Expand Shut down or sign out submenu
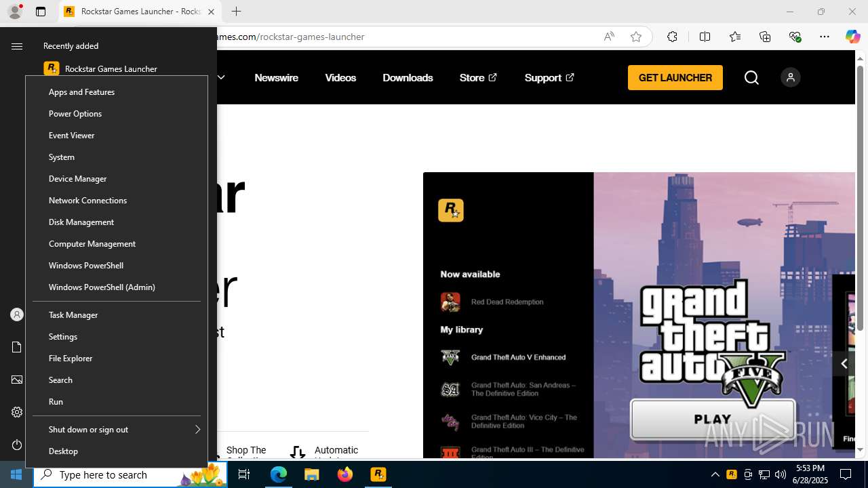The height and width of the screenshot is (488, 868). pos(197,429)
